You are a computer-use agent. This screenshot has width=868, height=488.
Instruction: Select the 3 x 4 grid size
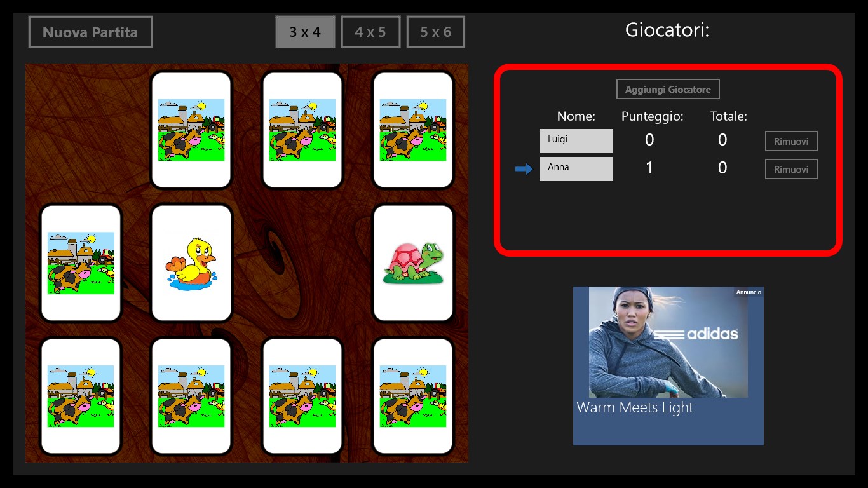(x=305, y=32)
